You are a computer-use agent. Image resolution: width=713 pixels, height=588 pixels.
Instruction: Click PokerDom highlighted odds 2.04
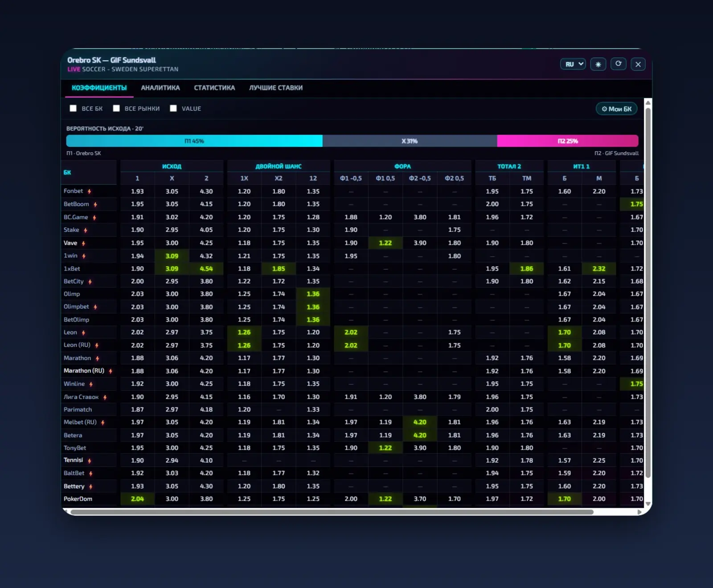point(137,499)
